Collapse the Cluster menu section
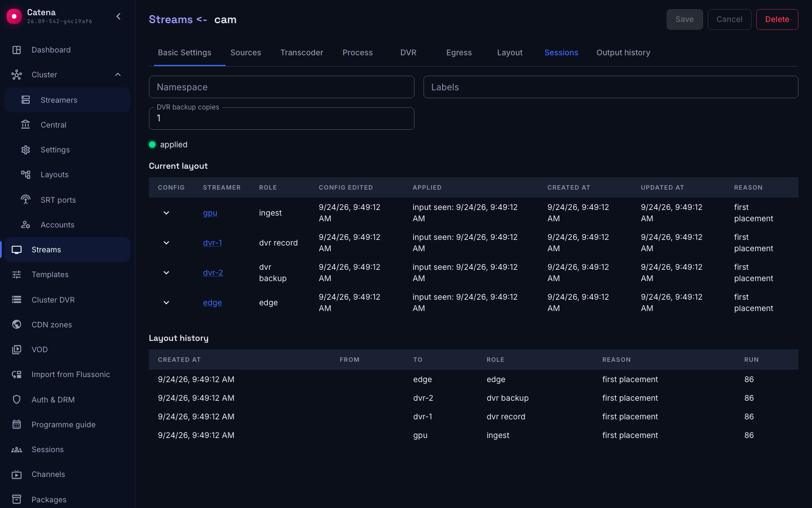This screenshot has width=812, height=508. pyautogui.click(x=118, y=75)
